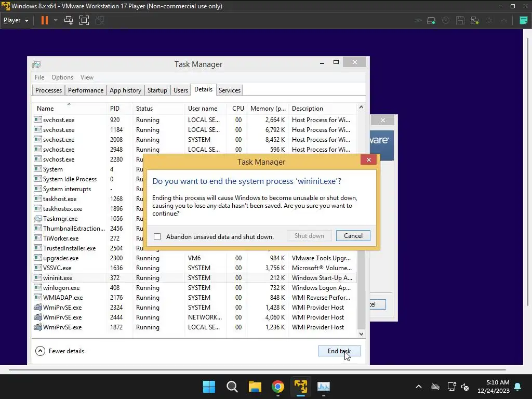Close the wininit.exe confirmation dialog with red X
Screen dimensions: 532x399
[368, 160]
